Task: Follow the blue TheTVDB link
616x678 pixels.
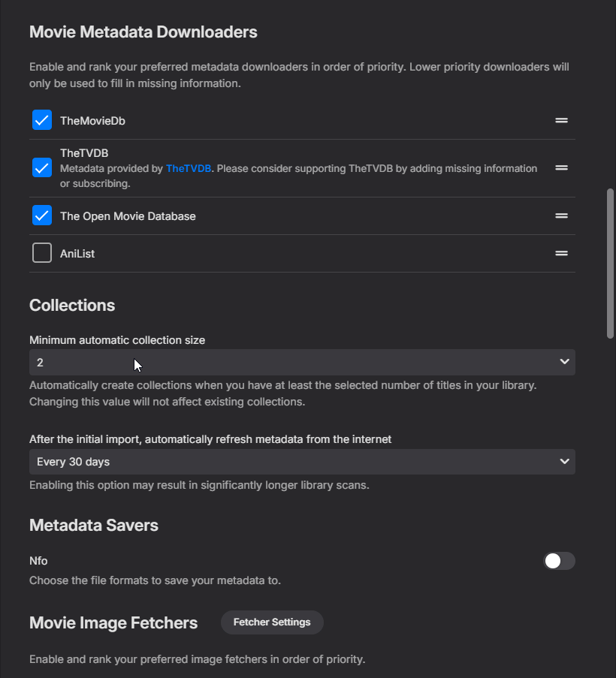Action: tap(189, 168)
